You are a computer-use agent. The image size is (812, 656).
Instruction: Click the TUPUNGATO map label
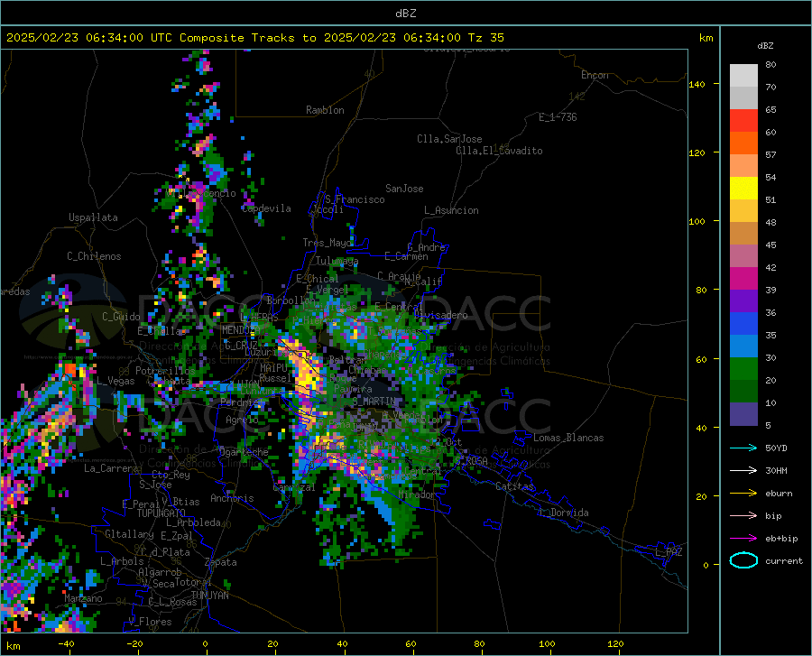[x=161, y=513]
